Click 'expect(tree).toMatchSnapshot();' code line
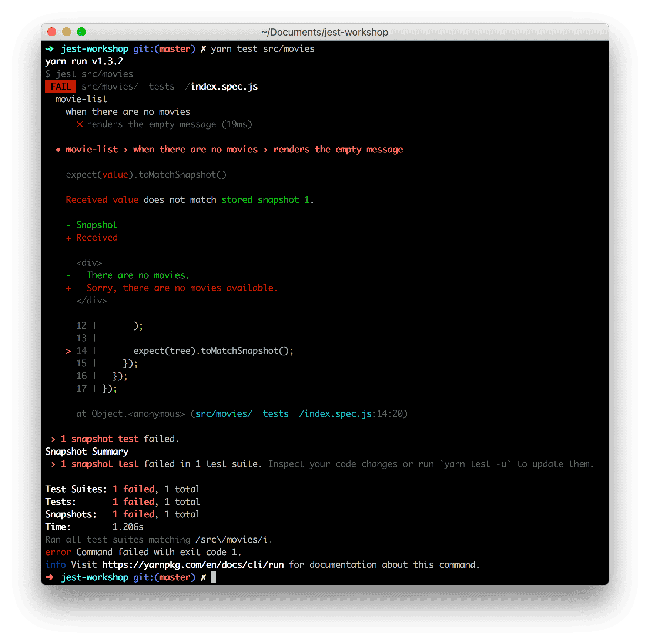The width and height of the screenshot is (650, 644). pyautogui.click(x=214, y=351)
